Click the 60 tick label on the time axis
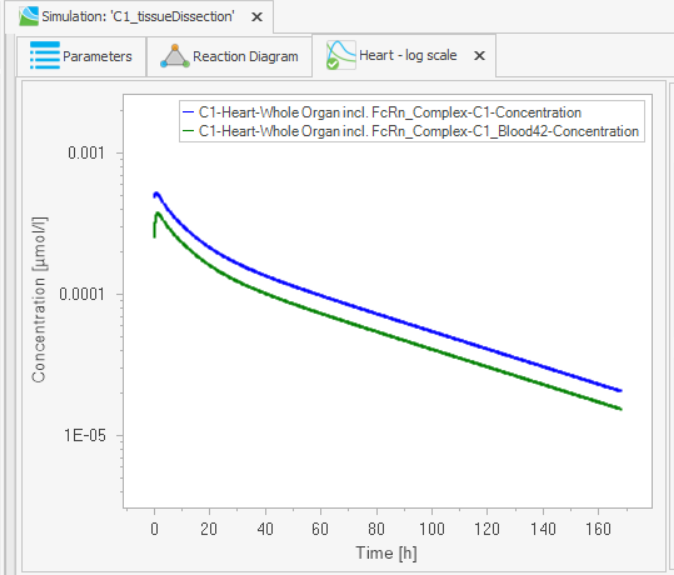Viewport: 674px width, 575px height. click(x=320, y=529)
